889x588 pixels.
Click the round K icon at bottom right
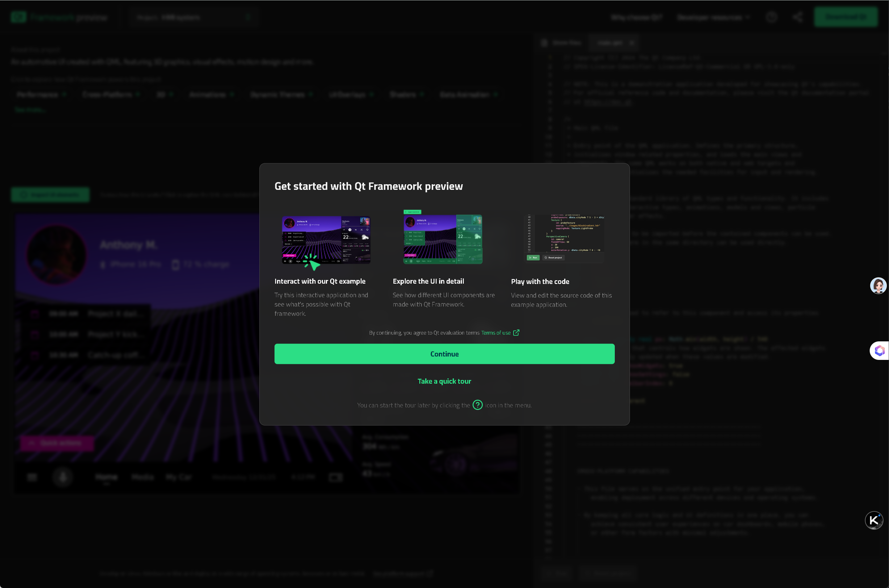click(874, 520)
